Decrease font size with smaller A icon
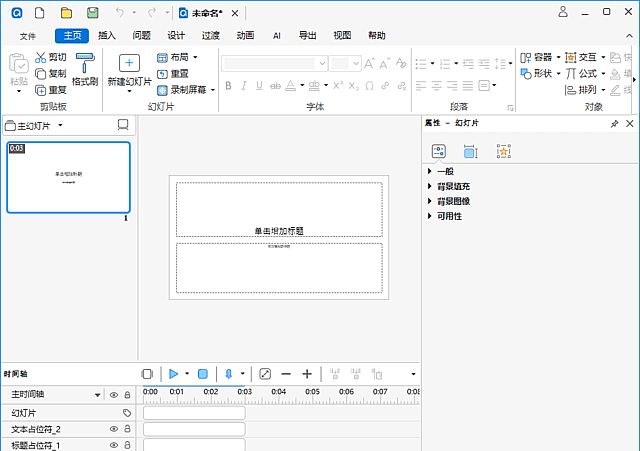640x451 pixels. (x=385, y=63)
